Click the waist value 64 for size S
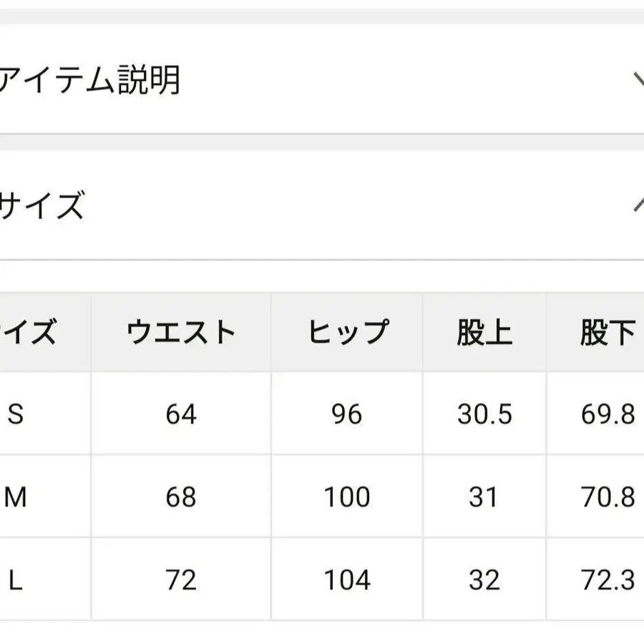Viewport: 644px width, 644px height. [180, 414]
